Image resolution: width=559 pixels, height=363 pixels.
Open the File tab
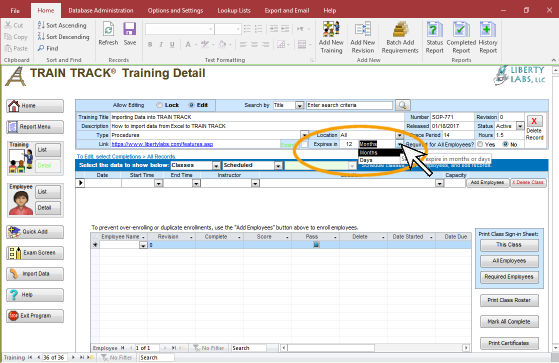(15, 11)
